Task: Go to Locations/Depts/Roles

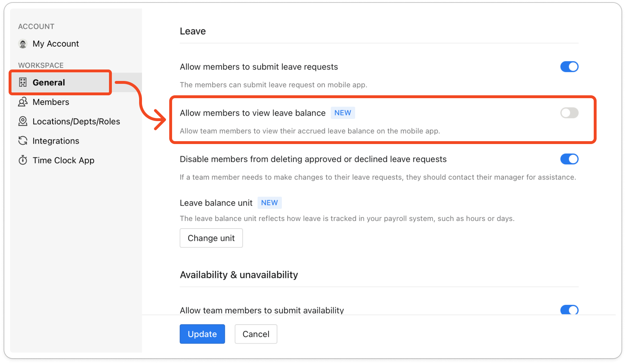Action: 76,121
